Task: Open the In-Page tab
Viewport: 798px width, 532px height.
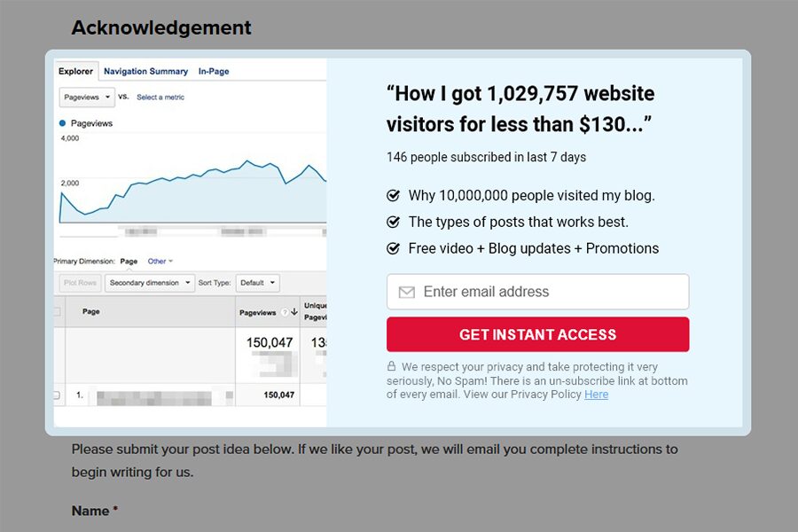Action: coord(214,71)
